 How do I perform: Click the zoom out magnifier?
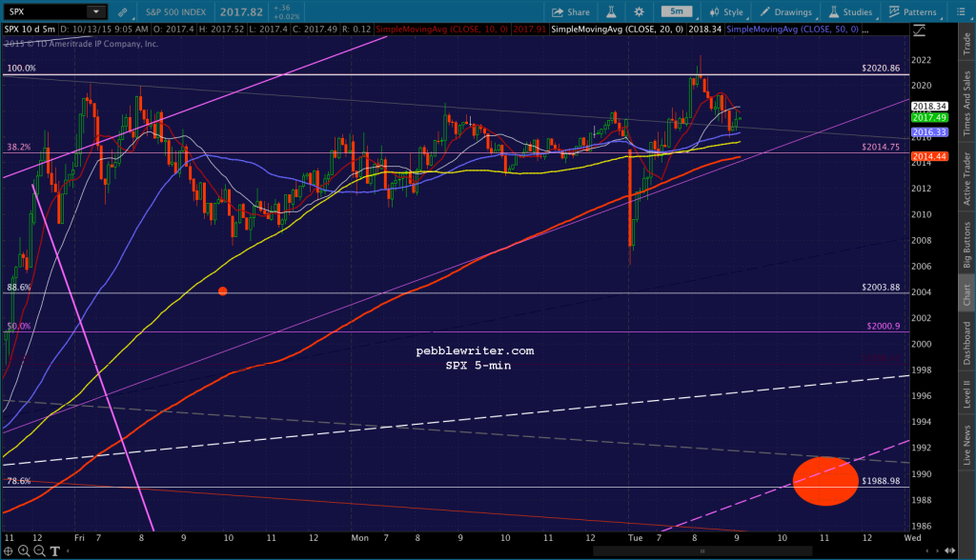39,550
